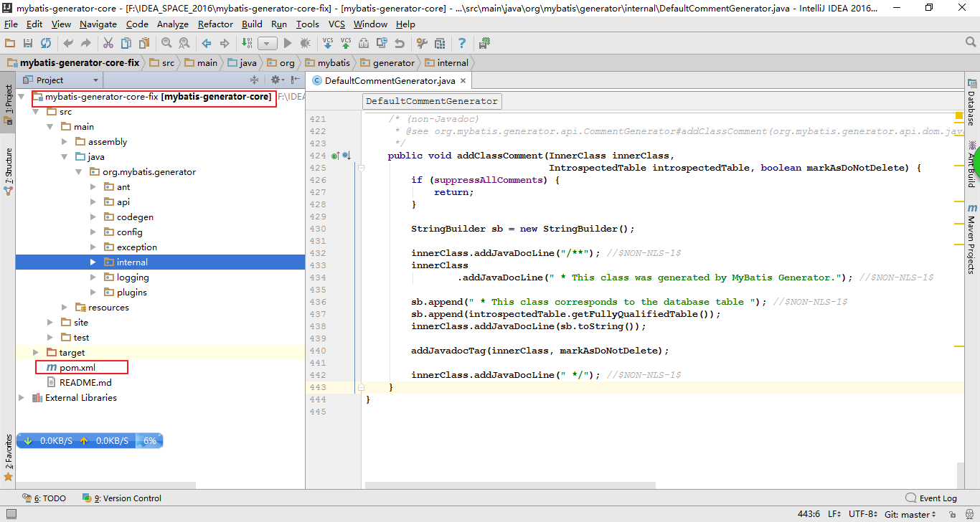Open the Version Control tool window
Screen dimensions: 980x522
tap(122, 498)
